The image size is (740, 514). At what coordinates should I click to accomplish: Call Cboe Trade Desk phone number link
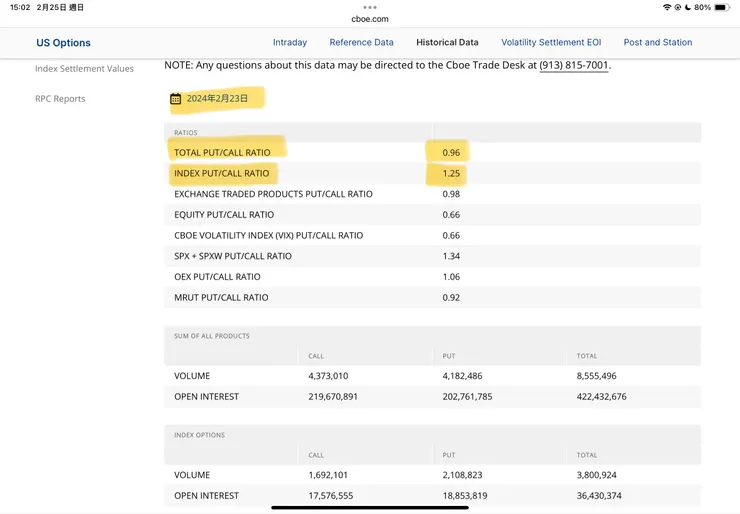click(x=573, y=66)
